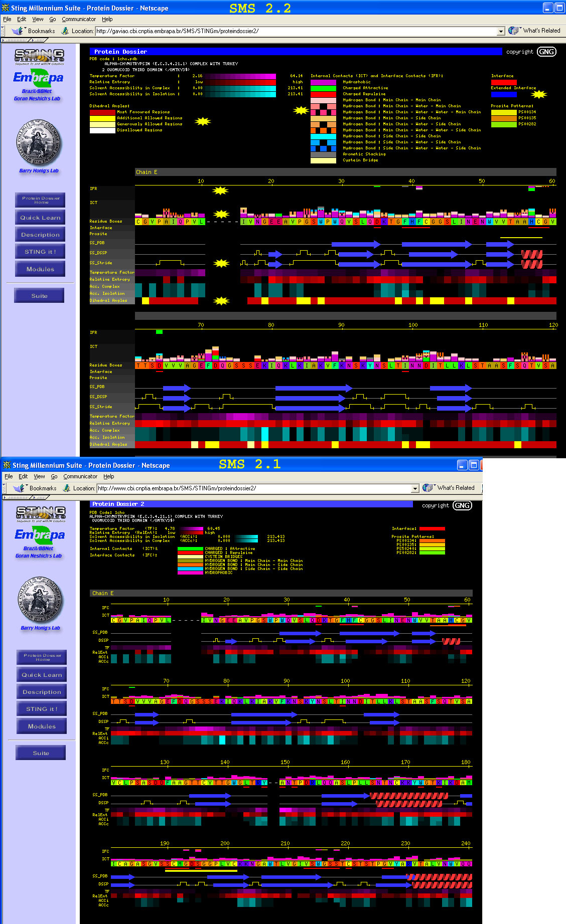Click the college seal in lower sidebar
The image size is (566, 924).
click(40, 600)
